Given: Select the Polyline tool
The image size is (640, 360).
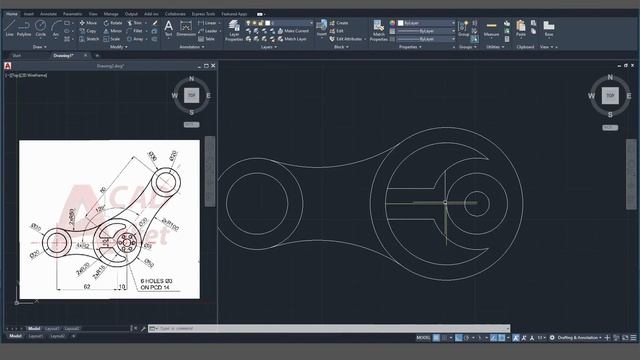Looking at the screenshot, I should 24,29.
